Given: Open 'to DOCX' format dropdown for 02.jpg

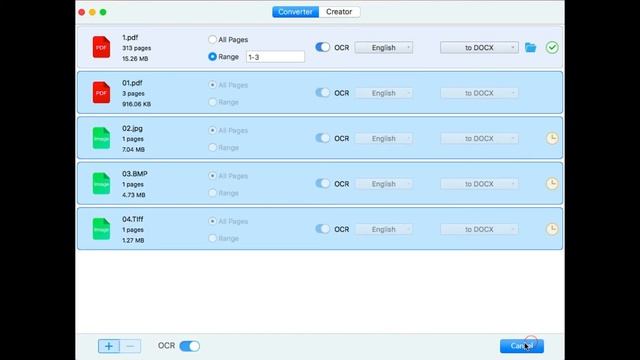Looking at the screenshot, I should [479, 138].
